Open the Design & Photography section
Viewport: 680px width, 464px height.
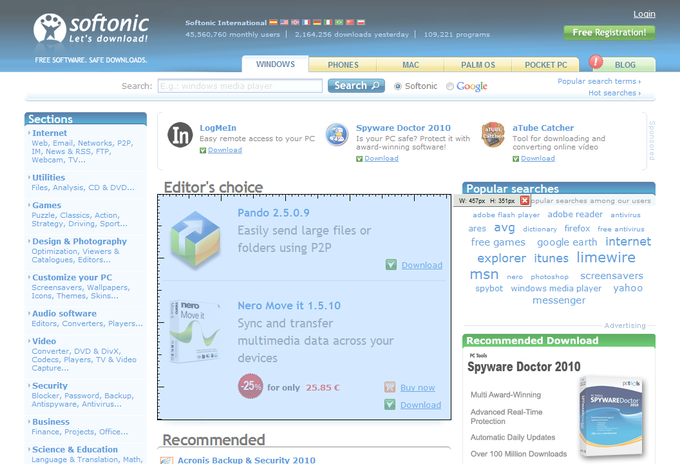coord(79,241)
